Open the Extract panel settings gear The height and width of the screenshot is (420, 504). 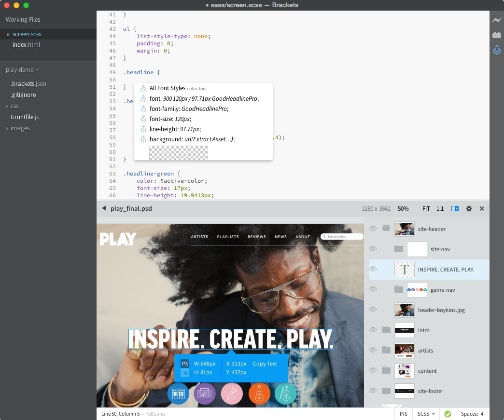[x=469, y=209]
